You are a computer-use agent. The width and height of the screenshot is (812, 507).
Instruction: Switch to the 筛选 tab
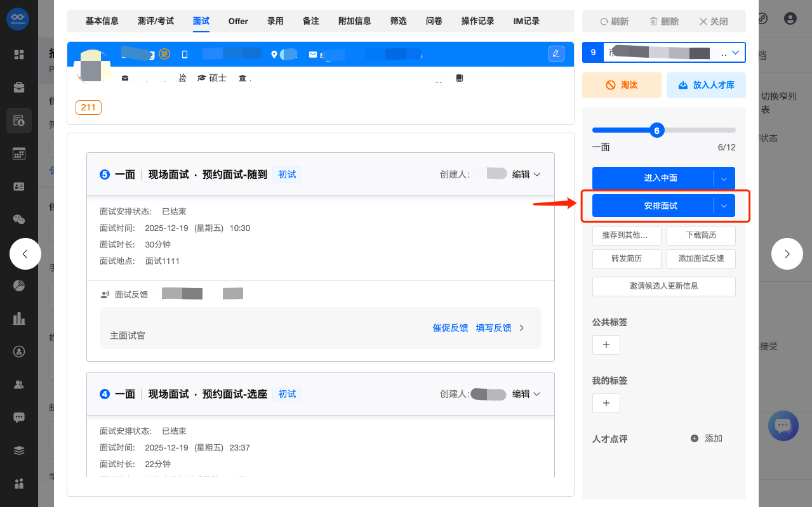pos(399,21)
